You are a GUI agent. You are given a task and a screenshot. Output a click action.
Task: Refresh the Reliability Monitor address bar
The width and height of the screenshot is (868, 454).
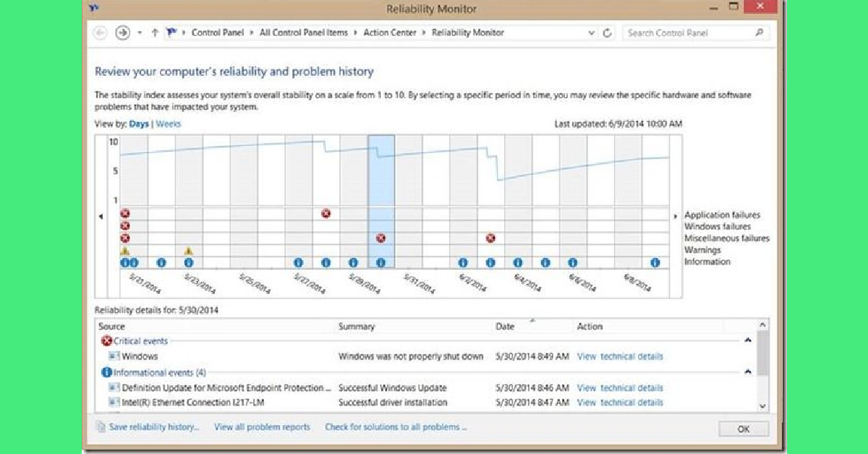pos(608,33)
